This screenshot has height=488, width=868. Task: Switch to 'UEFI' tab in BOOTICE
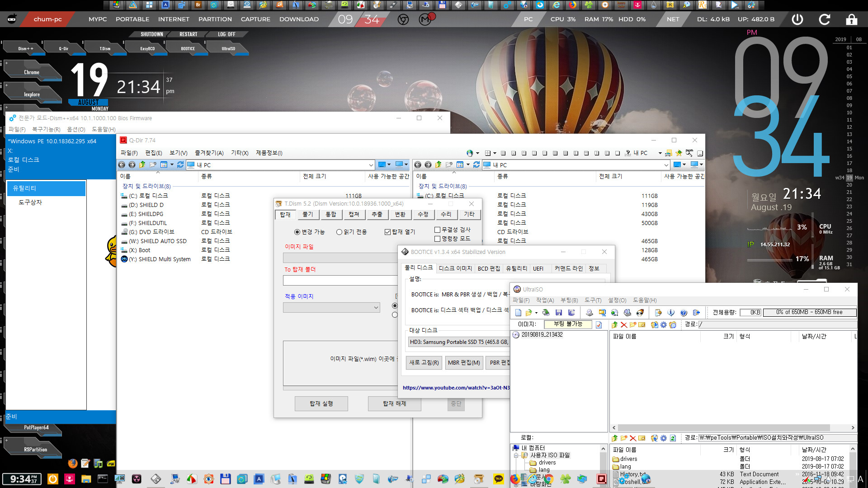point(538,268)
